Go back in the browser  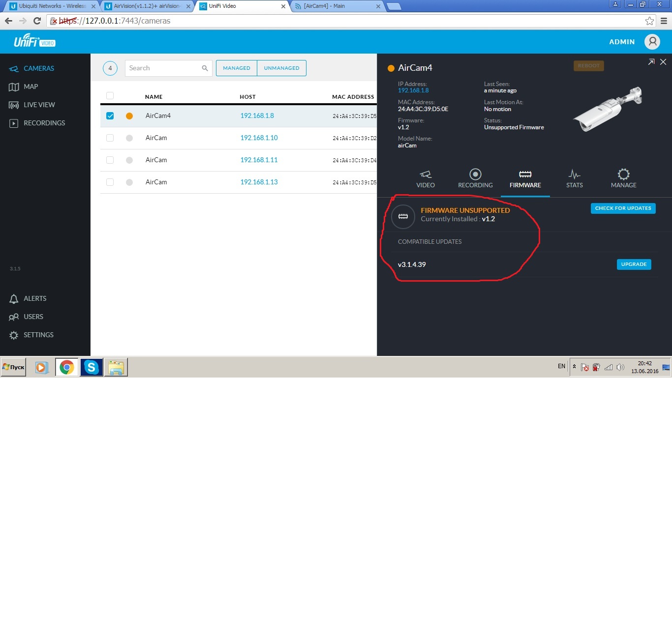[x=8, y=21]
